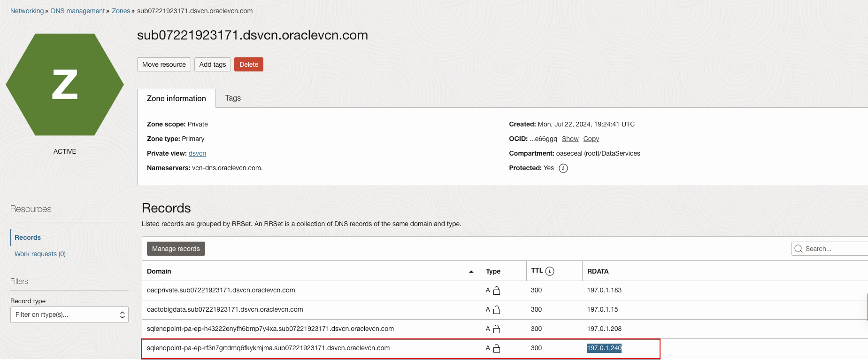The width and height of the screenshot is (868, 361).
Task: Click the Move resource button
Action: click(x=164, y=64)
